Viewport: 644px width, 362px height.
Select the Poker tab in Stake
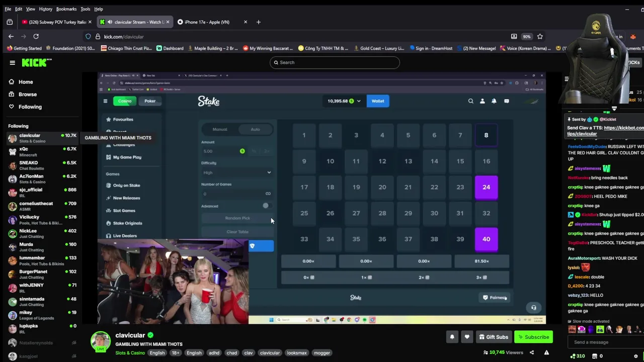(x=150, y=101)
